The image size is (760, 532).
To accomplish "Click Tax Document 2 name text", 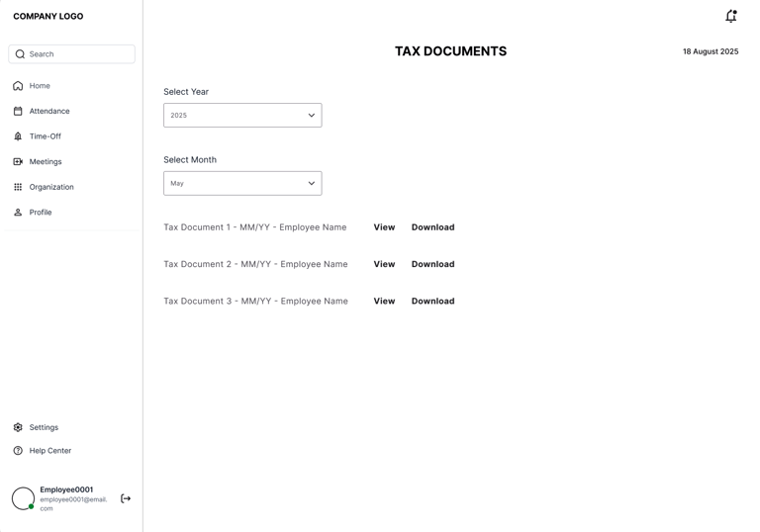I will pos(255,264).
